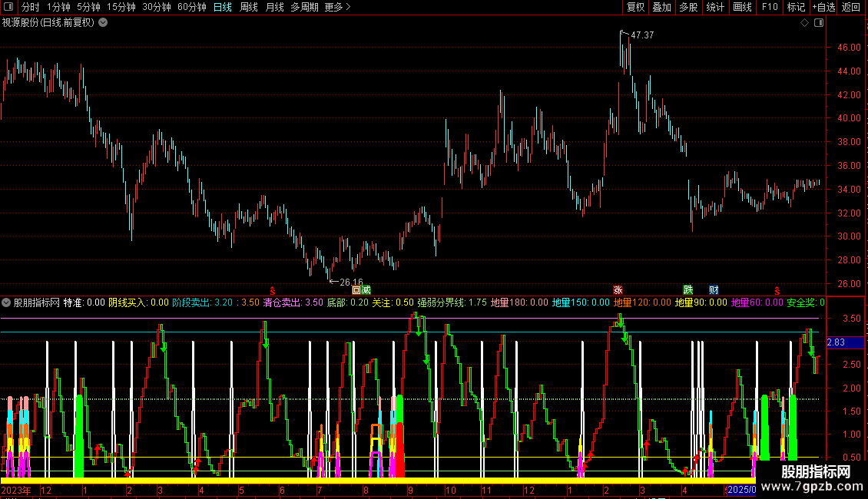868x499 pixels.
Task: Click the 多股 multi-stock button
Action: 688,7
